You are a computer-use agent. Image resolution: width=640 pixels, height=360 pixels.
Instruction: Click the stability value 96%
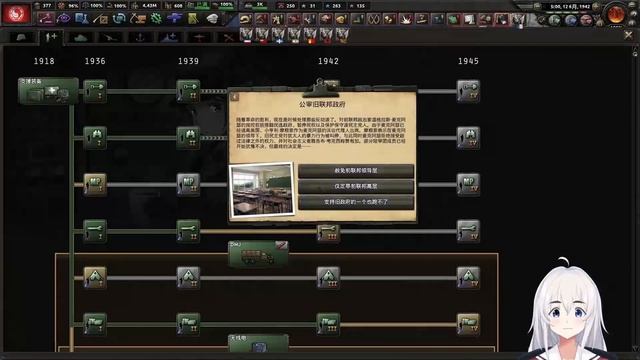tap(73, 6)
